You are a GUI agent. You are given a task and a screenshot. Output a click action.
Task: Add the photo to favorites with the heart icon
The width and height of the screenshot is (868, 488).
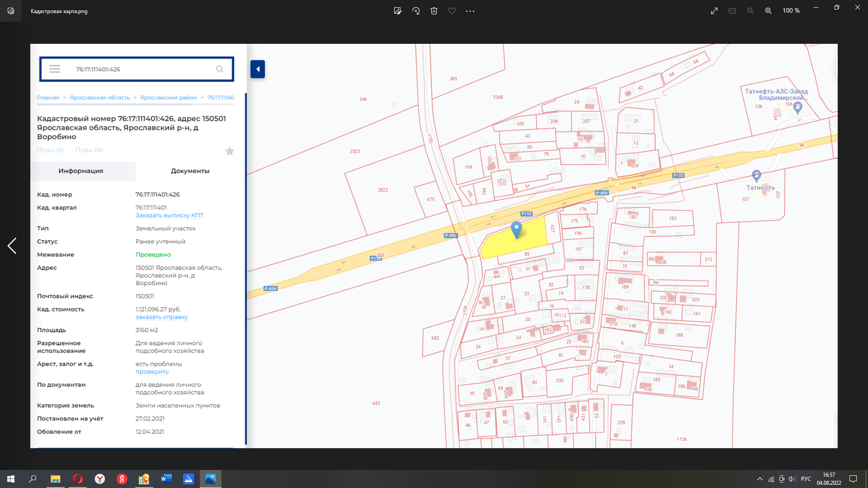pyautogui.click(x=452, y=11)
